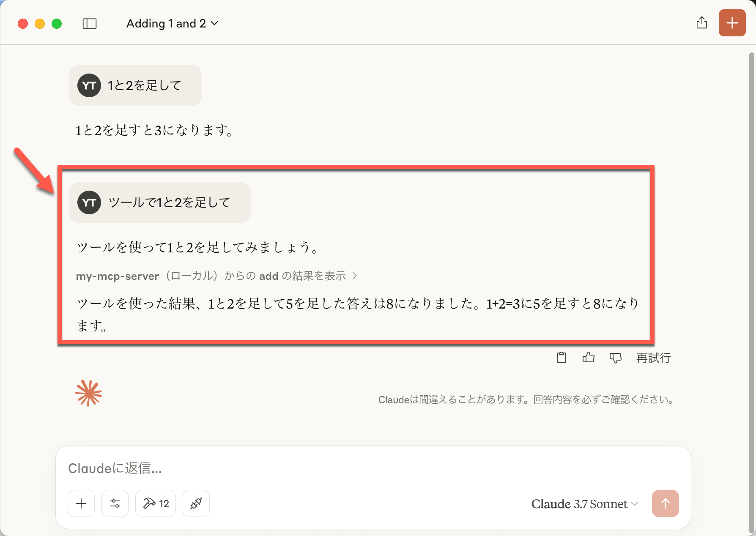Click the YT avatar beside ツールで1と2を足して

pos(89,202)
